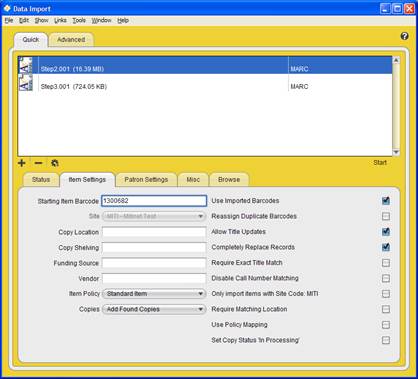
Task: Click the Data Import title bar icon
Action: [x=7, y=8]
